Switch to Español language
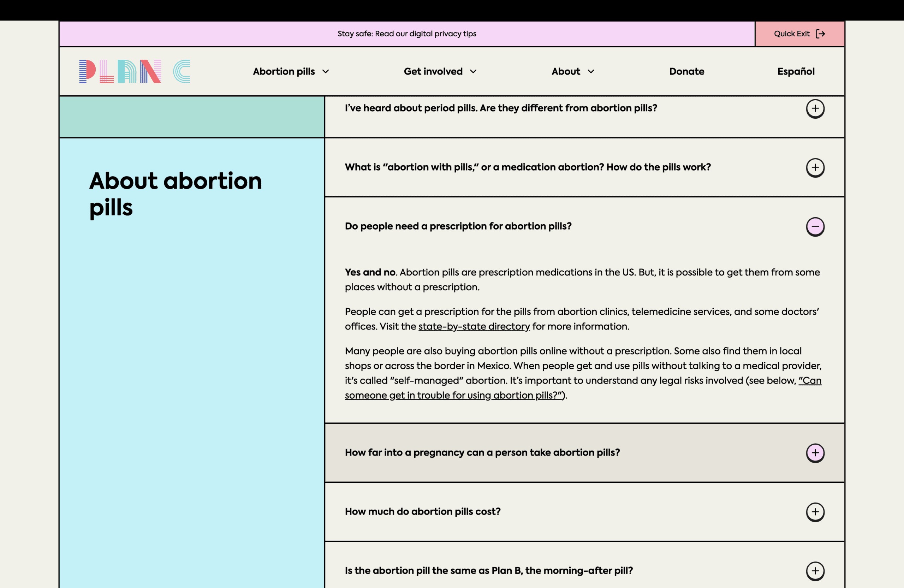This screenshot has height=588, width=904. click(796, 71)
